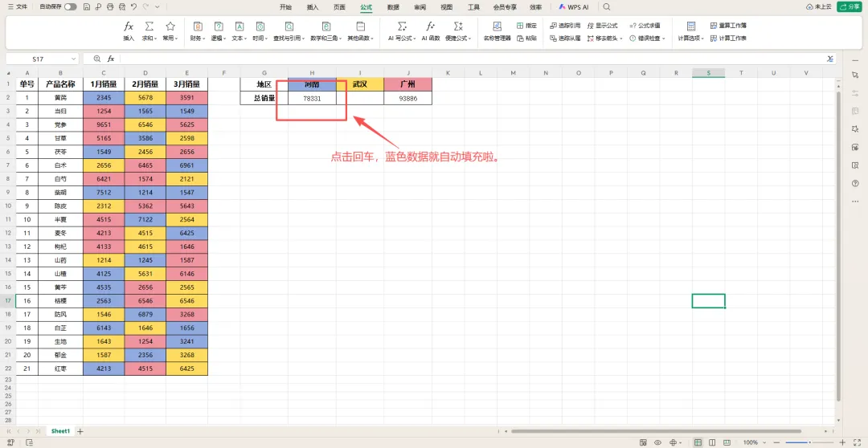Click the zoom in plus button
Viewport: 868px width, 448px height.
pos(842,442)
